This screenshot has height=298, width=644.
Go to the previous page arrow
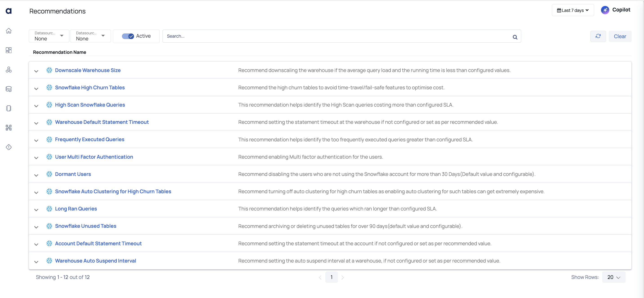click(x=320, y=278)
